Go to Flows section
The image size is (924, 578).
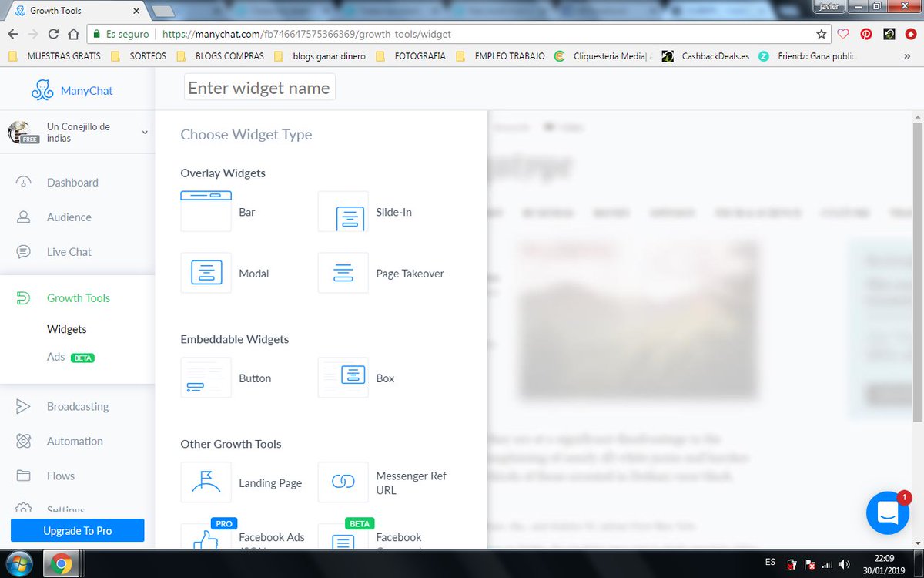[60, 476]
